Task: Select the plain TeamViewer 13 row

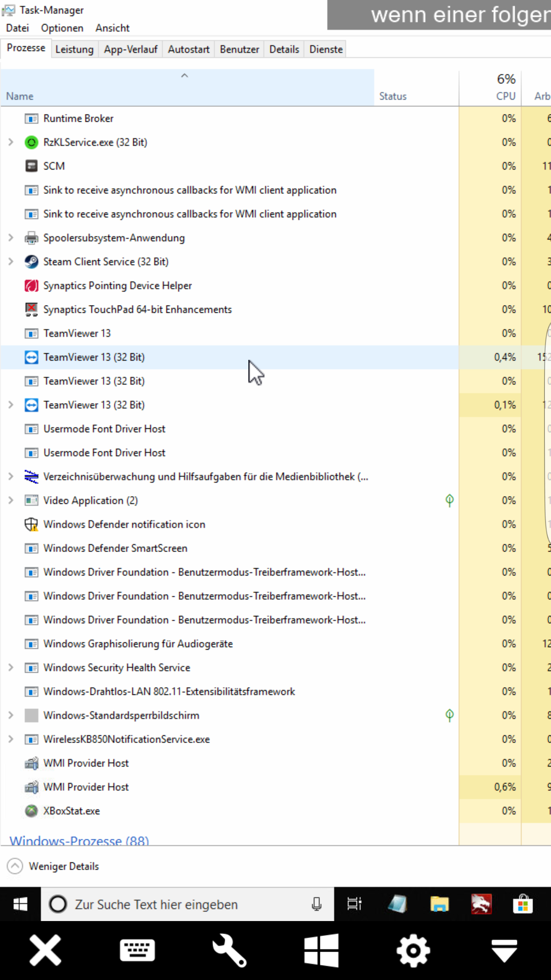Action: pos(275,333)
